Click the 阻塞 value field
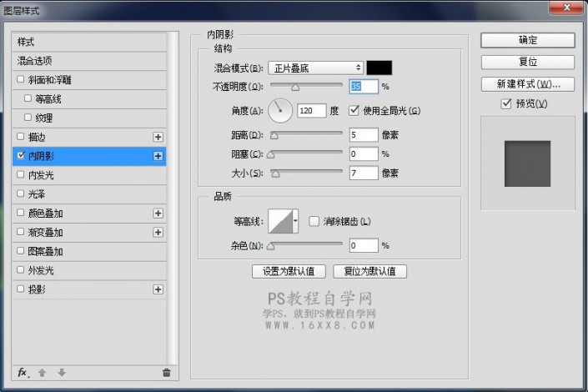 click(x=364, y=153)
